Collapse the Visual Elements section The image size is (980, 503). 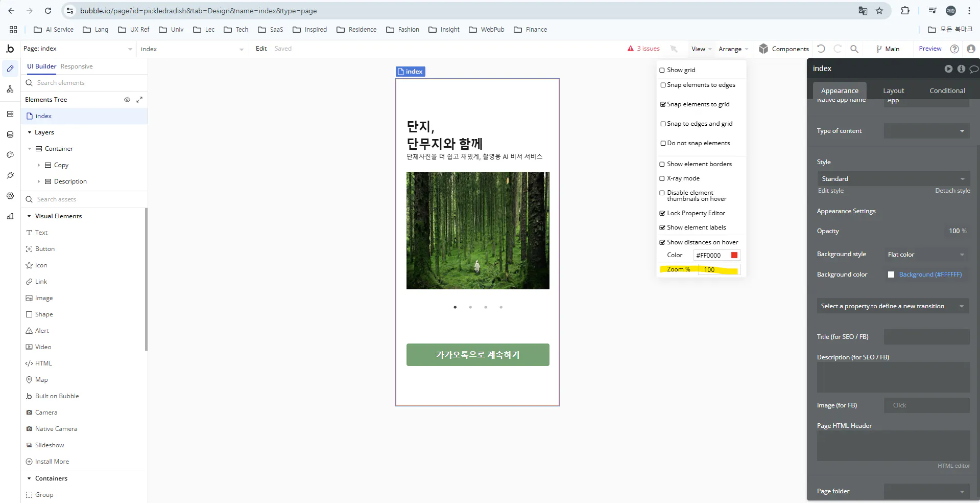(x=29, y=216)
